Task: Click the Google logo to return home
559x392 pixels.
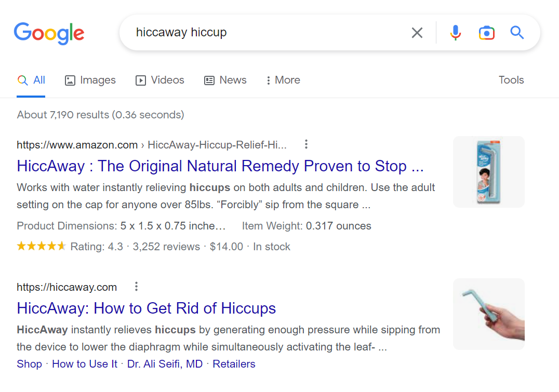Action: 49,33
